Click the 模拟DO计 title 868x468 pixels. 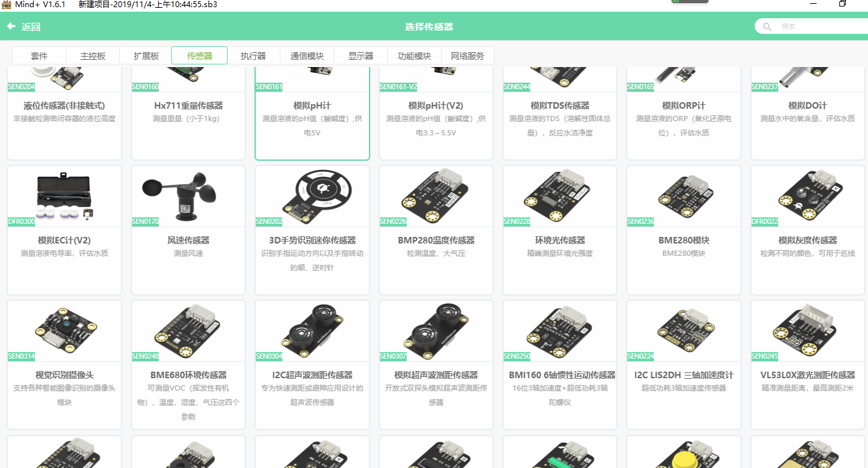coord(807,105)
